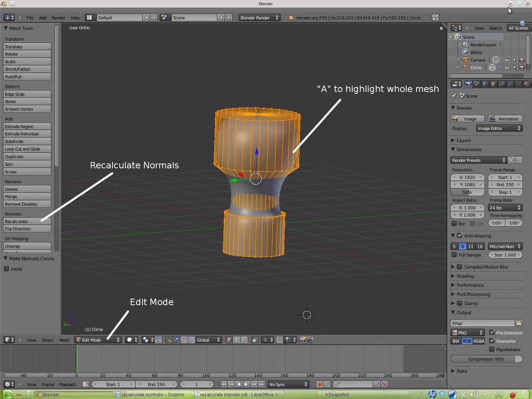532x399 pixels.
Task: Enable the Placeholders checkbox
Action: (492, 349)
